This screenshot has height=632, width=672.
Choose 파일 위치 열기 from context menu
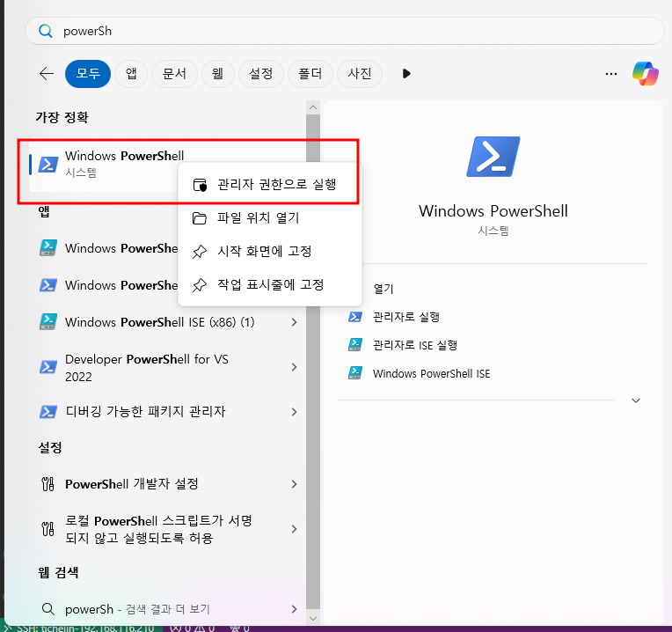pyautogui.click(x=270, y=217)
